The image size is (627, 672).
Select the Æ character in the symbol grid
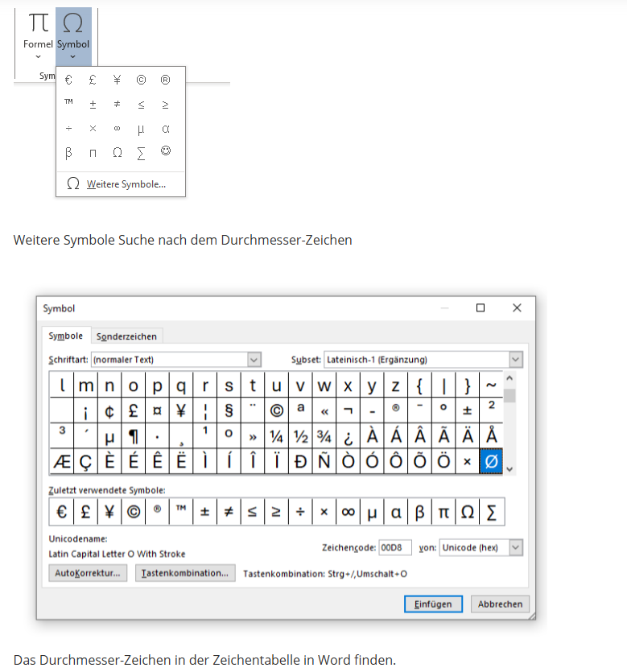pyautogui.click(x=62, y=461)
